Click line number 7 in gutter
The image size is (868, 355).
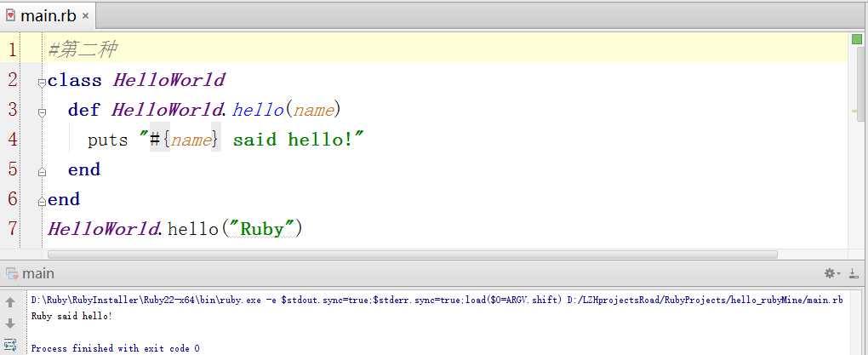[12, 227]
